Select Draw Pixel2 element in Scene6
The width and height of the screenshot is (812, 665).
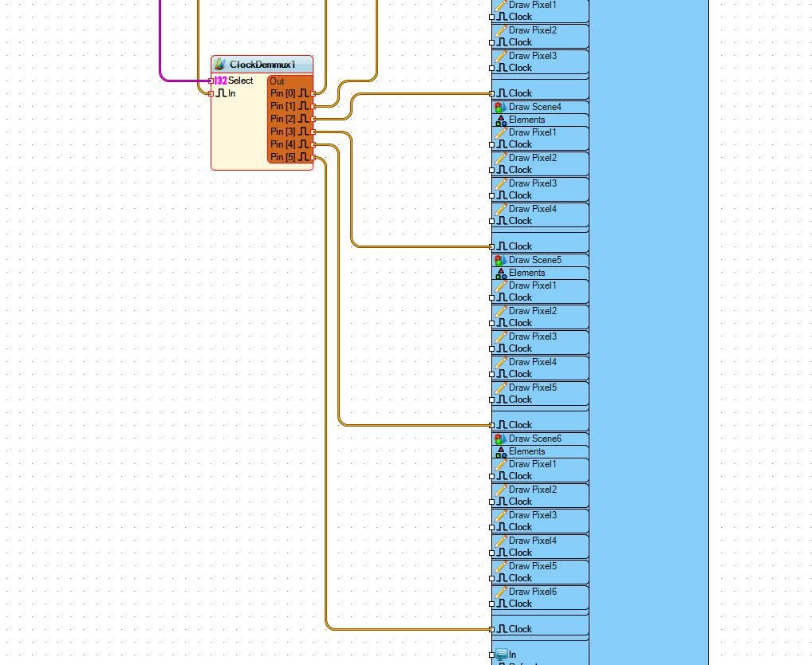click(x=540, y=495)
